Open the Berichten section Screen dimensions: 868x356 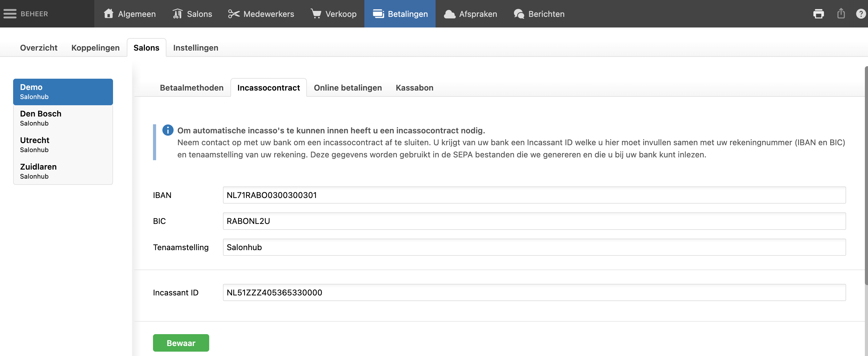point(539,14)
